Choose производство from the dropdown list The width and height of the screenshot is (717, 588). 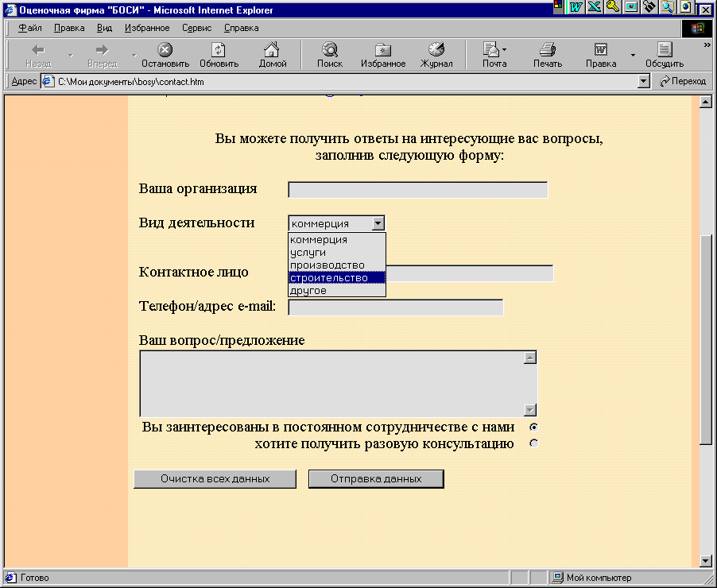(x=337, y=265)
